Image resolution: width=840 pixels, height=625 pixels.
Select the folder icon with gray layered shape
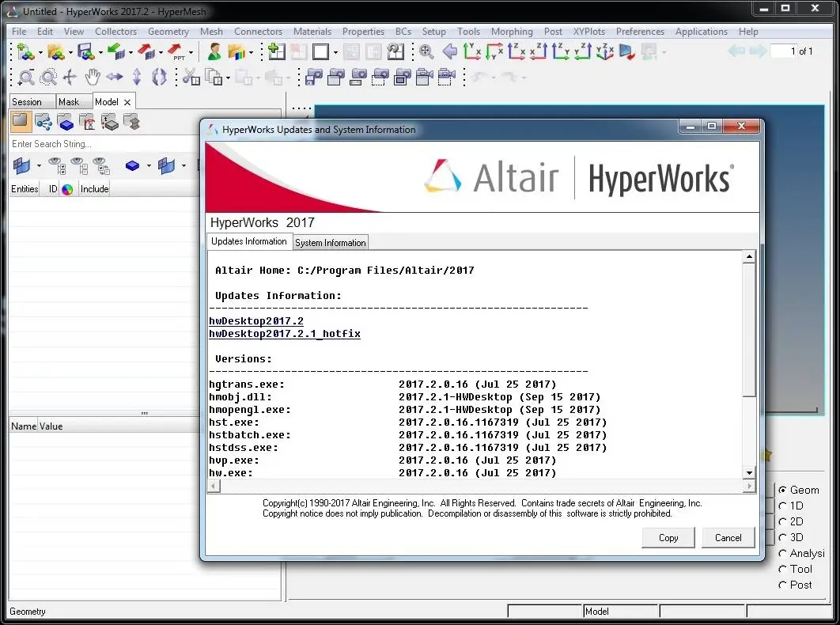pos(131,122)
